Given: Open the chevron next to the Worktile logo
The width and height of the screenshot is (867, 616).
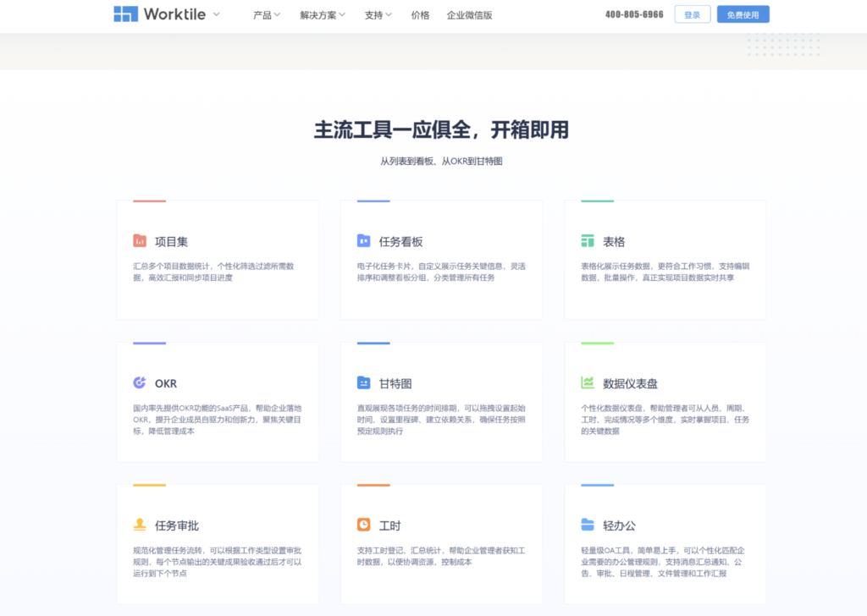Looking at the screenshot, I should point(215,15).
